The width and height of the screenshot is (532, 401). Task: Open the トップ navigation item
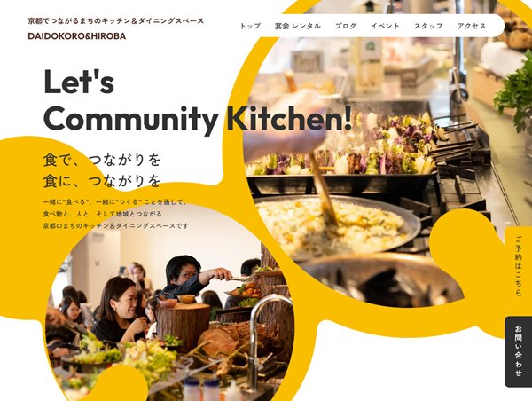click(250, 26)
